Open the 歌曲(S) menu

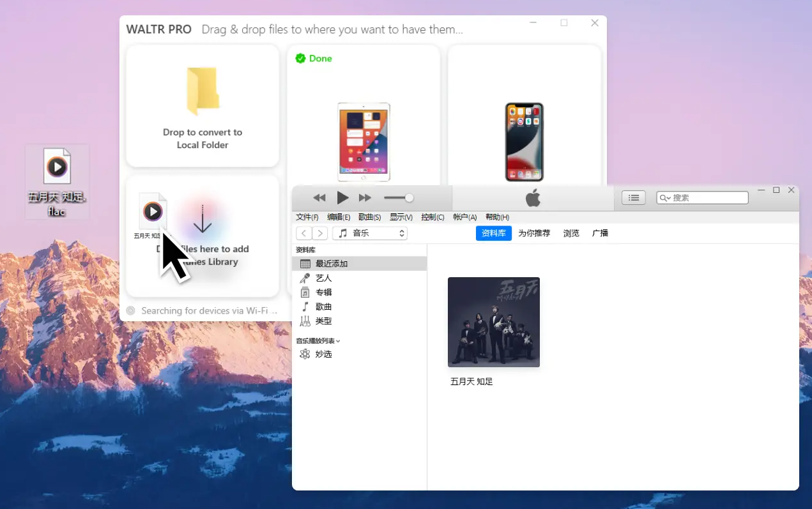click(x=370, y=217)
